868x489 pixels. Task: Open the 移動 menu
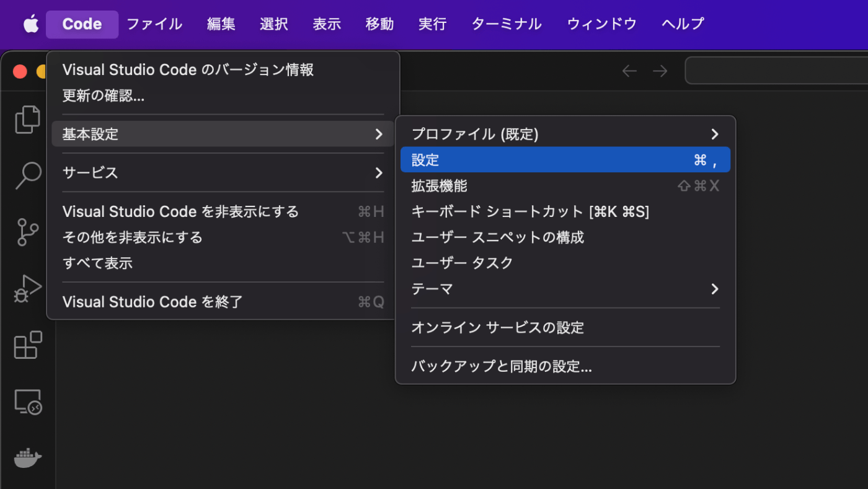(x=379, y=24)
